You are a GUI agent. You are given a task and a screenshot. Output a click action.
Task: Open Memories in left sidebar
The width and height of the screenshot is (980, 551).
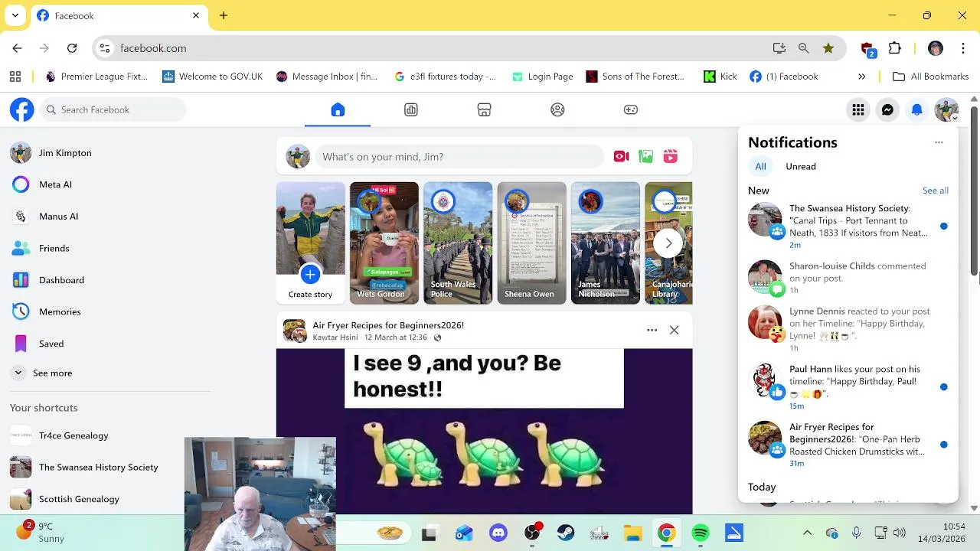[60, 312]
